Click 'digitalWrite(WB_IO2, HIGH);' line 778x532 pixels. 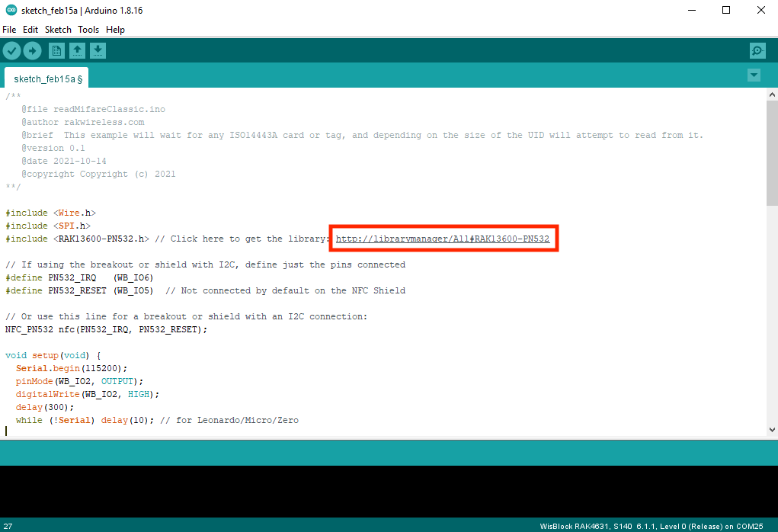coord(88,394)
